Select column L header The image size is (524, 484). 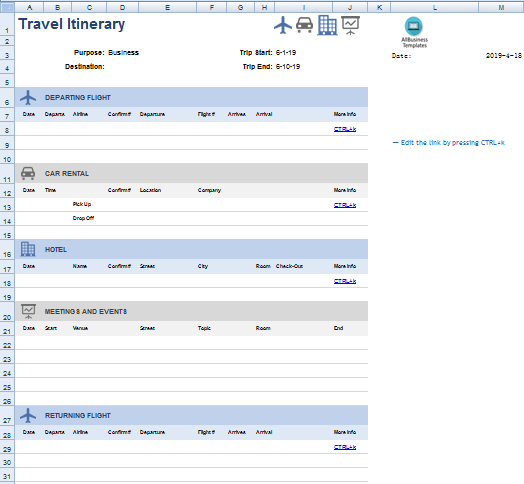tap(434, 7)
